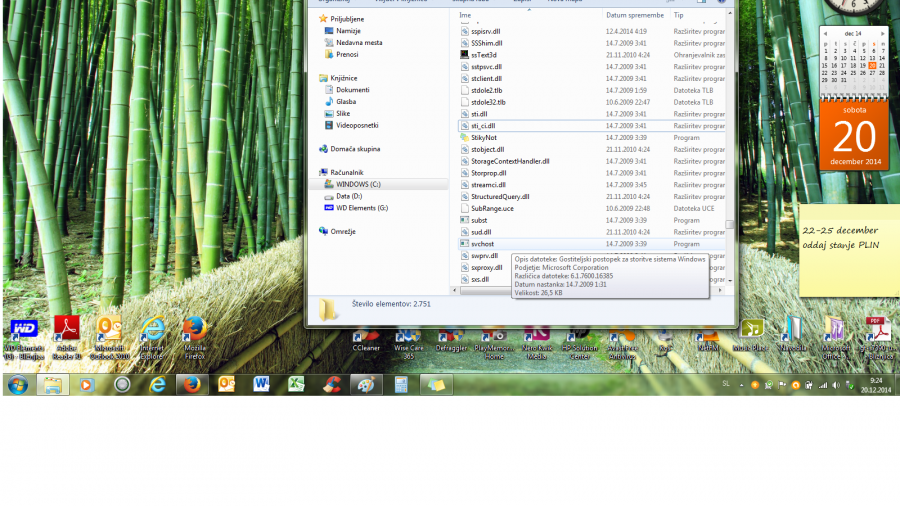Click the yellow sticky note
Viewport: 900px width, 506px height.
click(845, 250)
